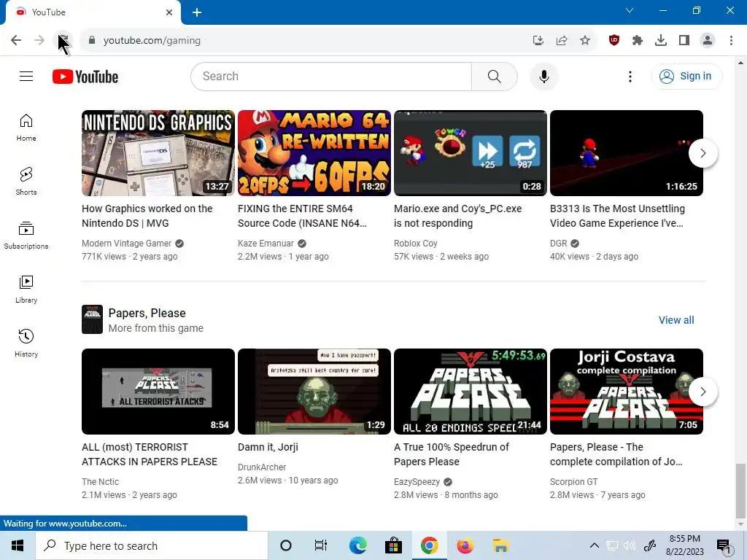The height and width of the screenshot is (560, 747).
Task: Open File Explorer from taskbar
Action: click(x=500, y=545)
